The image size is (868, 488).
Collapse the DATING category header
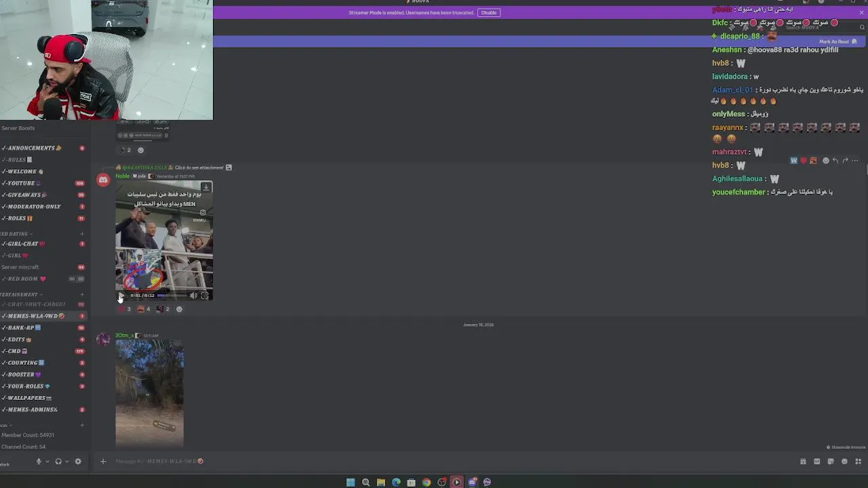point(16,234)
